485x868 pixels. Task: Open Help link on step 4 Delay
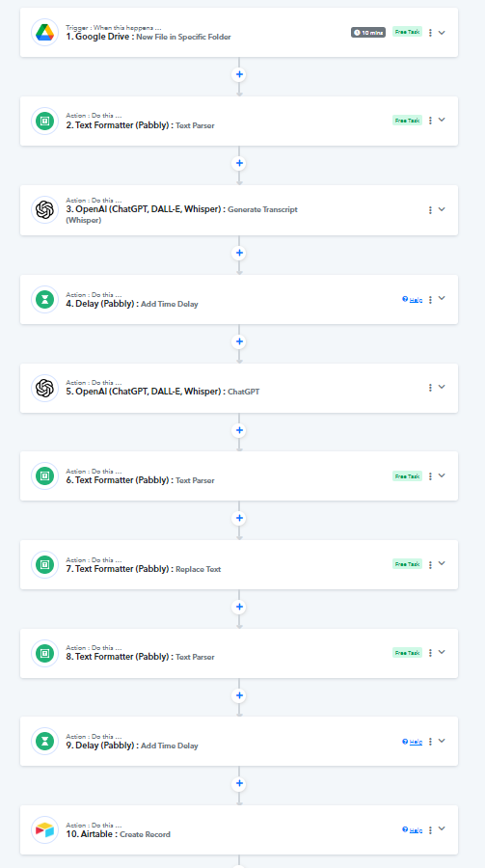tap(413, 300)
